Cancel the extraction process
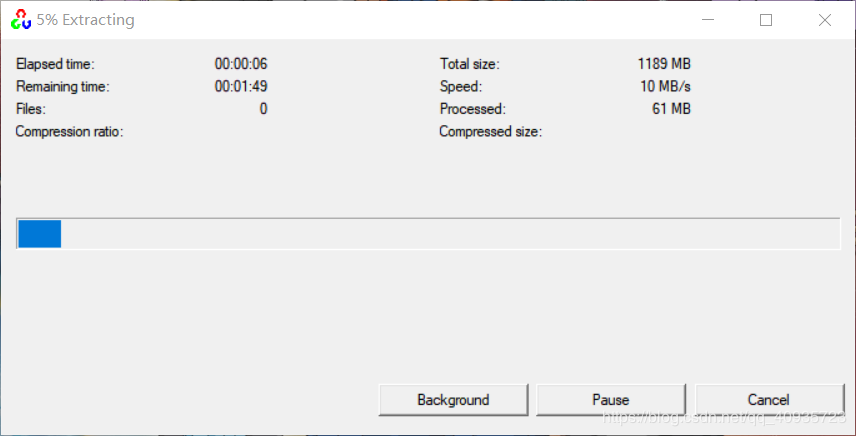This screenshot has width=856, height=436. [769, 400]
